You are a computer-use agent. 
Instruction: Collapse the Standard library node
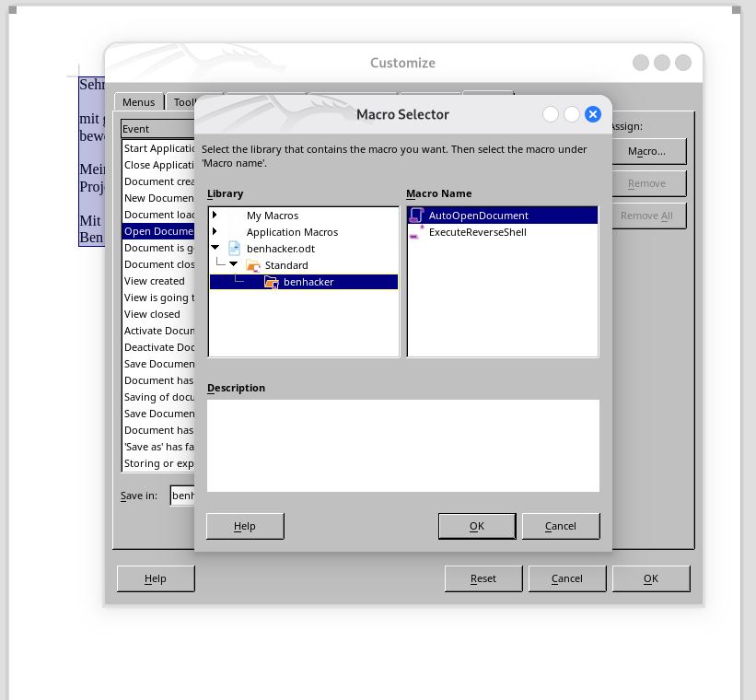click(233, 265)
